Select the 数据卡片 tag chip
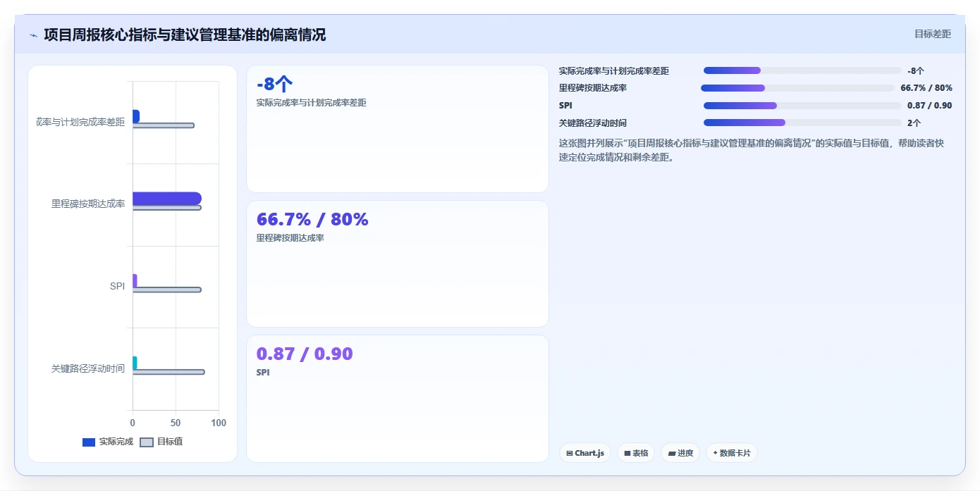 point(732,453)
